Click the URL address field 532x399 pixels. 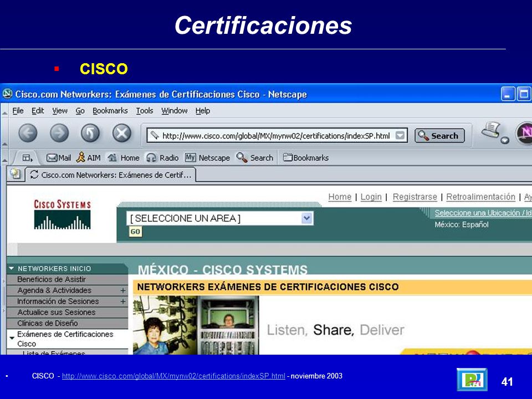click(277, 136)
